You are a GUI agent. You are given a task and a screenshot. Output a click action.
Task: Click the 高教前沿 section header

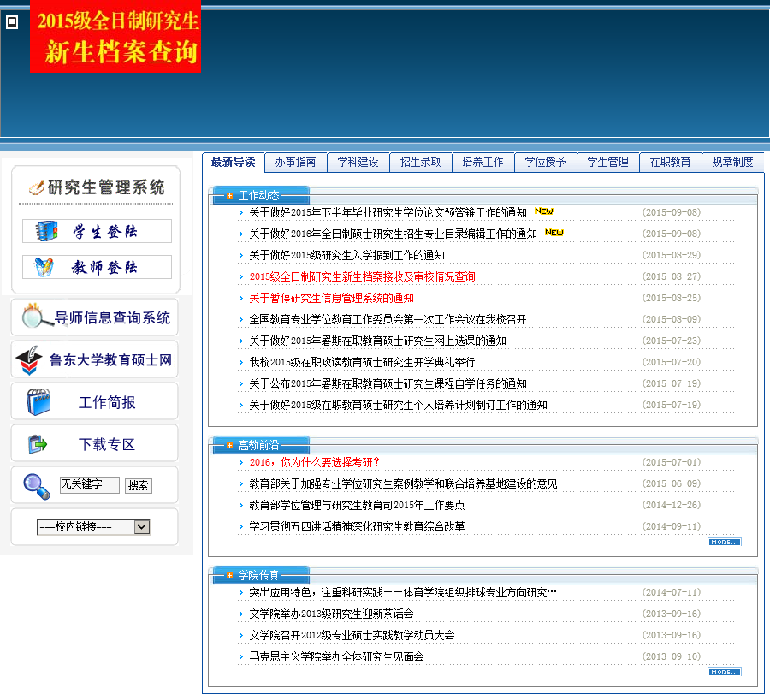(x=258, y=446)
